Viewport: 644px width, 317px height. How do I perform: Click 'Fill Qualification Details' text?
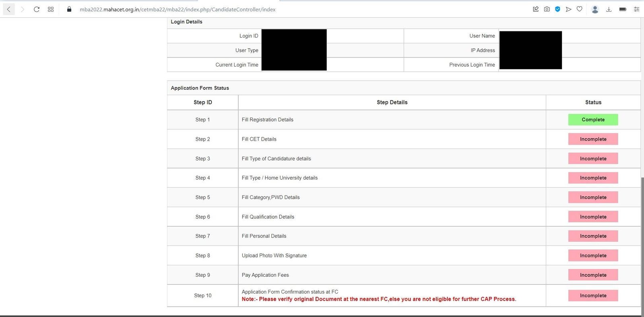268,217
